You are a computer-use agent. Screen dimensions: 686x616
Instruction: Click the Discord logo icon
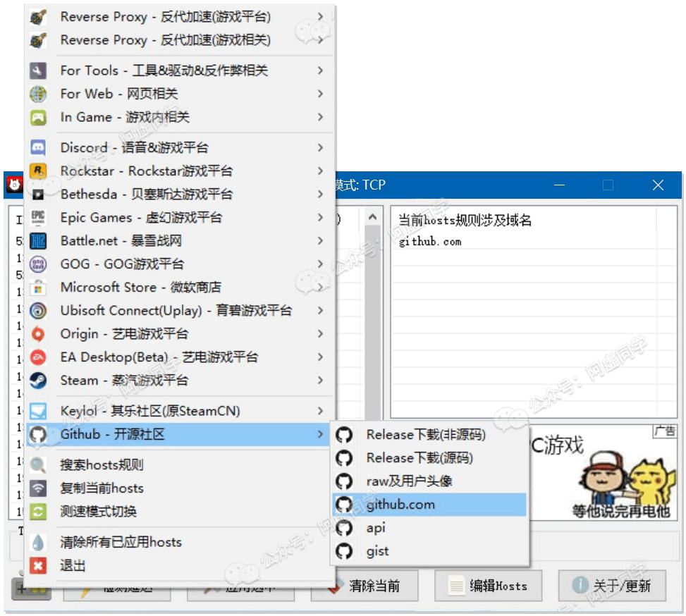[38, 148]
